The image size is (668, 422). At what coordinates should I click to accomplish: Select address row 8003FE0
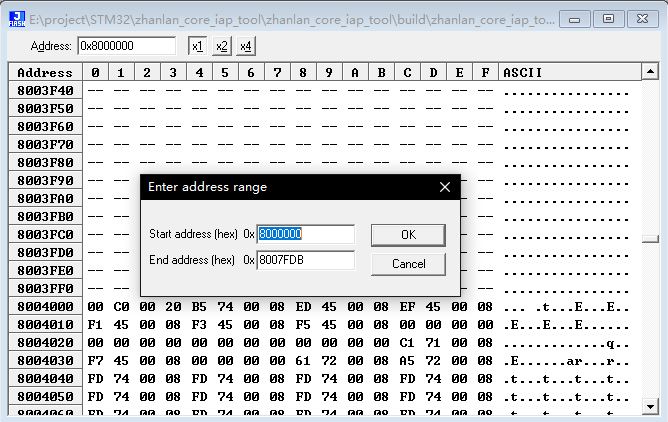pyautogui.click(x=45, y=270)
